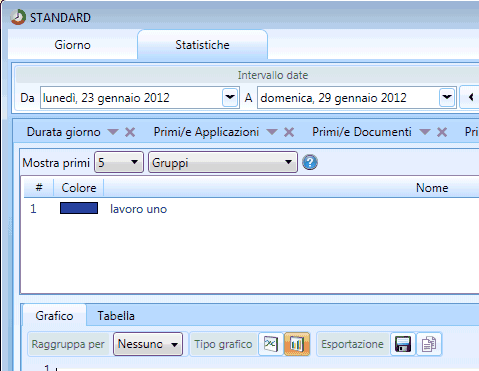Go to previous date interval arrow

coord(471,97)
